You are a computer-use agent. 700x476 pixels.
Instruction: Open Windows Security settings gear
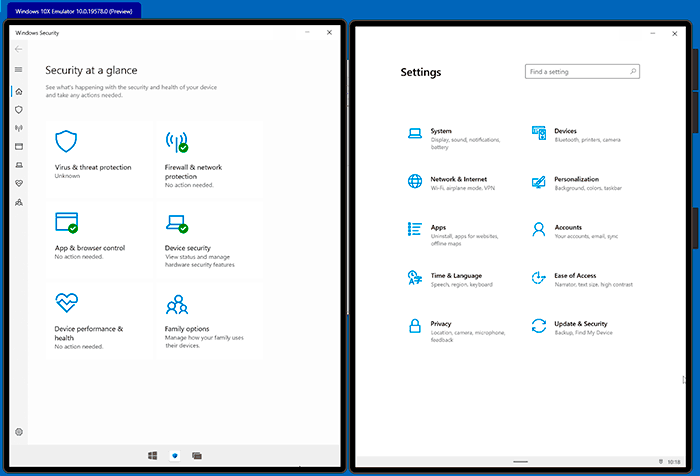click(x=18, y=432)
